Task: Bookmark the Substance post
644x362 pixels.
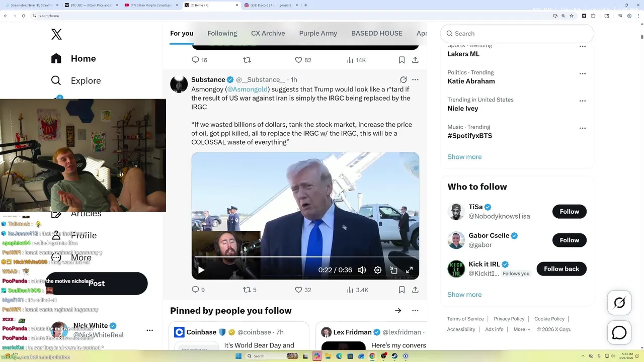Action: point(401,290)
